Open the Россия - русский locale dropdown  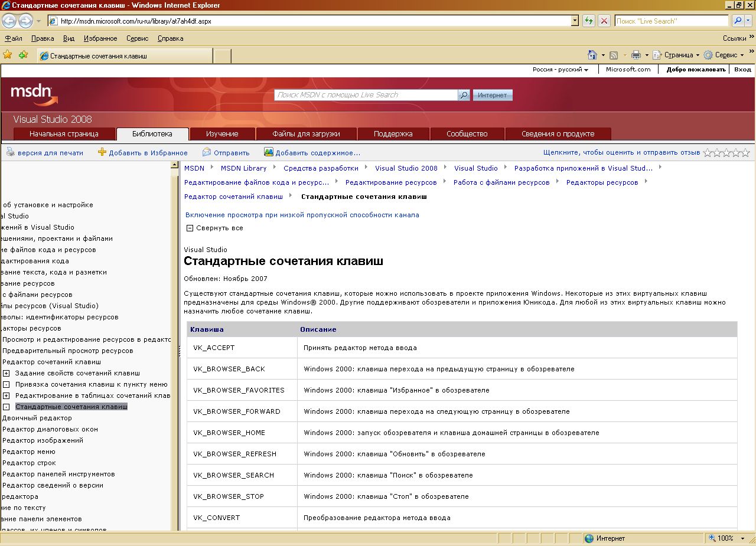(x=561, y=70)
